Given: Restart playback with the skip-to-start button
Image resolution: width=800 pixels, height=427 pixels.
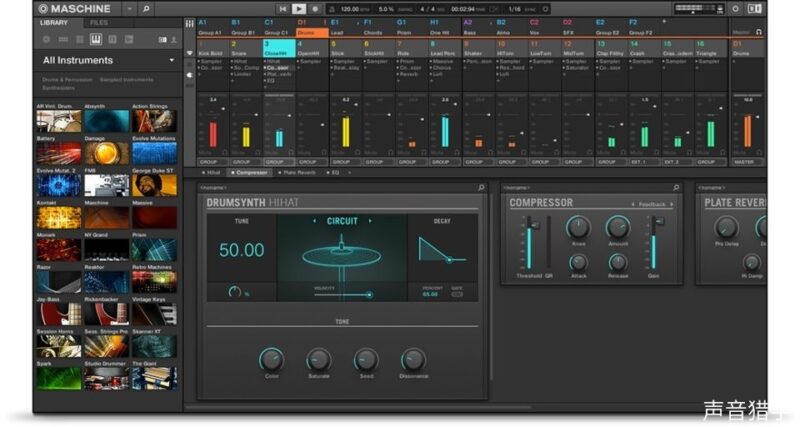Looking at the screenshot, I should pos(283,9).
